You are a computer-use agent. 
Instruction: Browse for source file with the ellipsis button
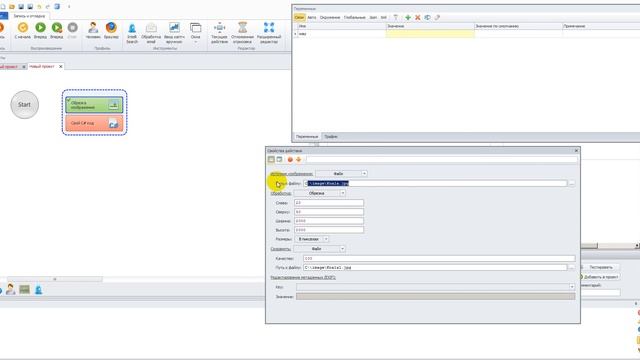pyautogui.click(x=572, y=183)
